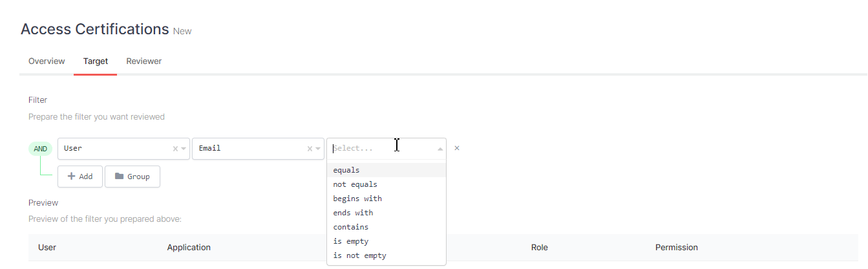Clear the Email attribute selection
Screen dimensions: 868x269
click(310, 149)
